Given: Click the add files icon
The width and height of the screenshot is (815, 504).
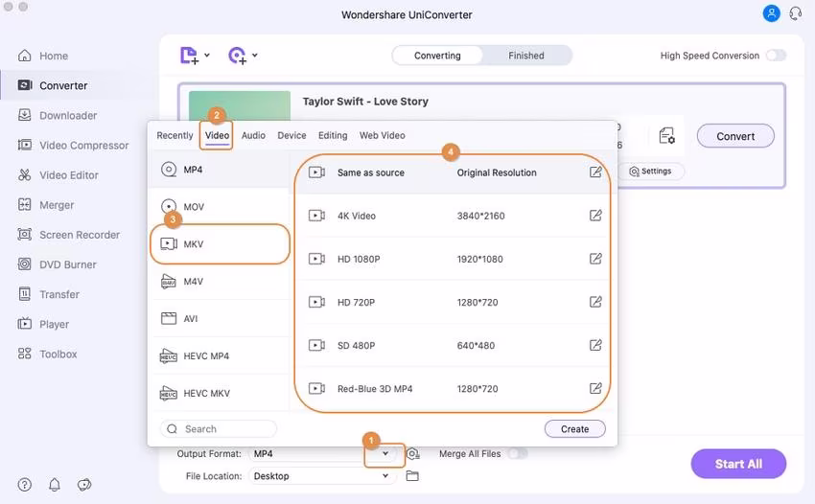Looking at the screenshot, I should [189, 55].
